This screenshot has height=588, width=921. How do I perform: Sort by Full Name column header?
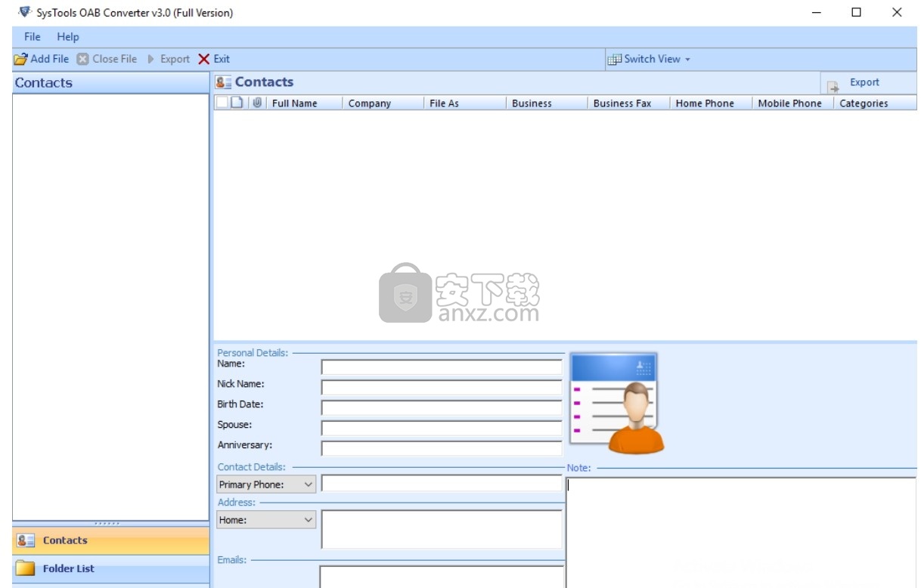(304, 103)
